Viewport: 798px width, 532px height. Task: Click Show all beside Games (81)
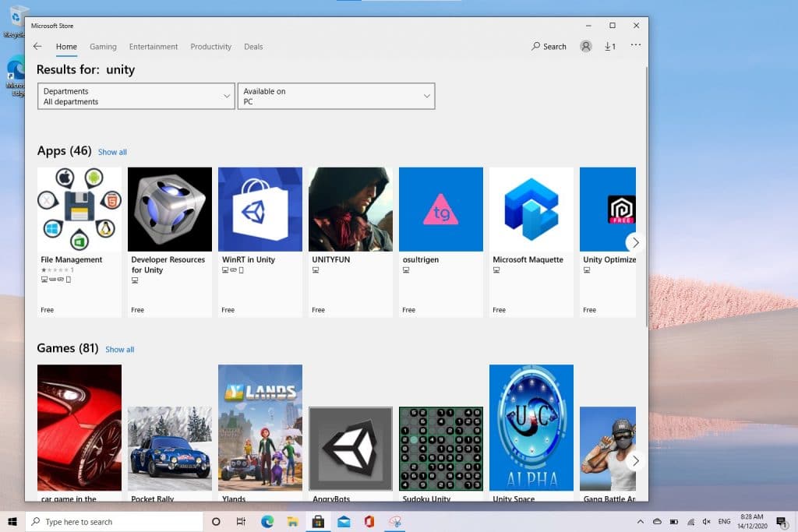click(x=119, y=349)
